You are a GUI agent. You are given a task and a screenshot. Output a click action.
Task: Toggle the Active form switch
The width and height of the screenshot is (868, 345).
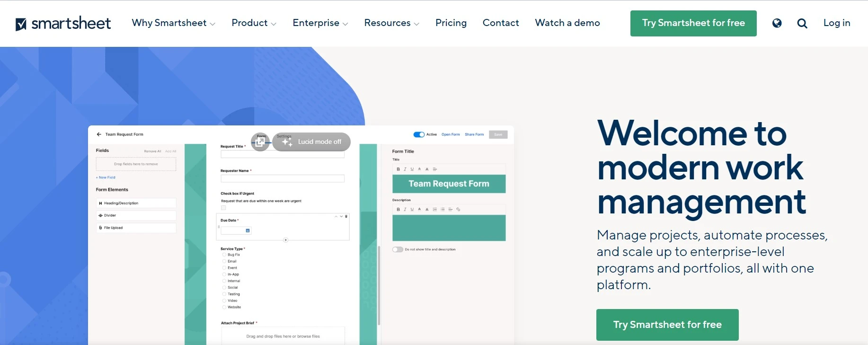(x=419, y=134)
